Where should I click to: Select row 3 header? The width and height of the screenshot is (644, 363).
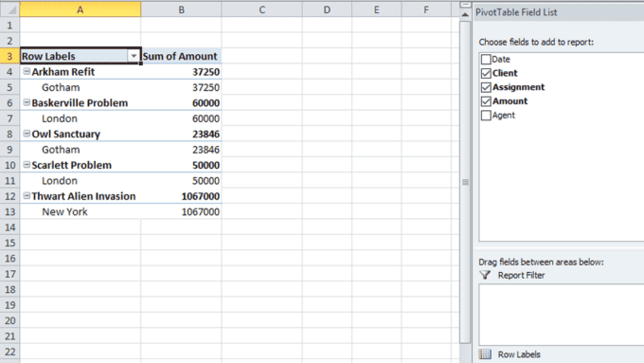(9, 56)
